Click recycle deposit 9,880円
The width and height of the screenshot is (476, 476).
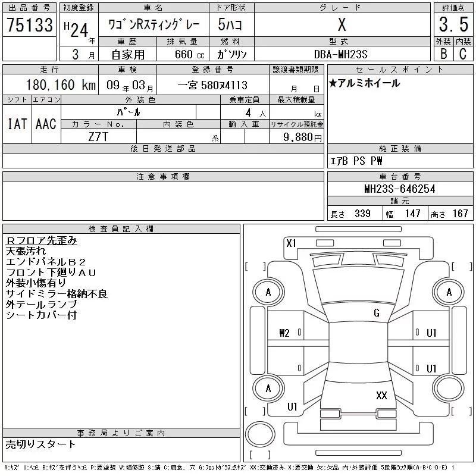tap(302, 137)
